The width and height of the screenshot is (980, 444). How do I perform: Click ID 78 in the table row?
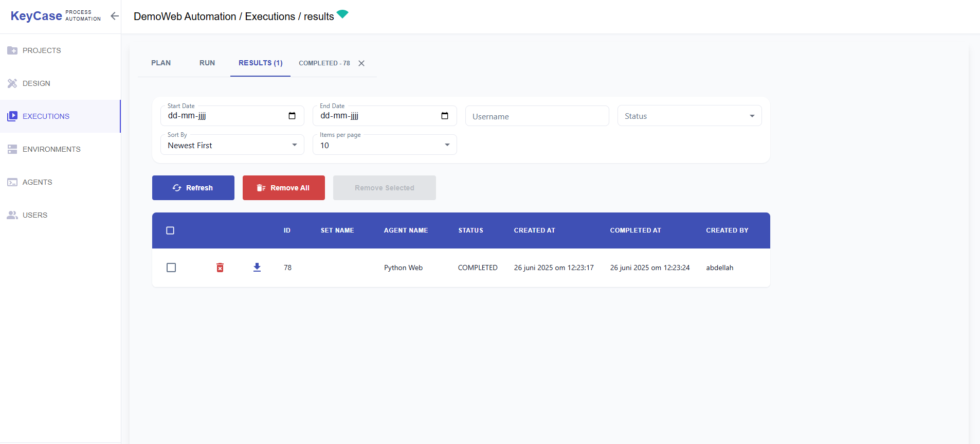click(x=287, y=268)
